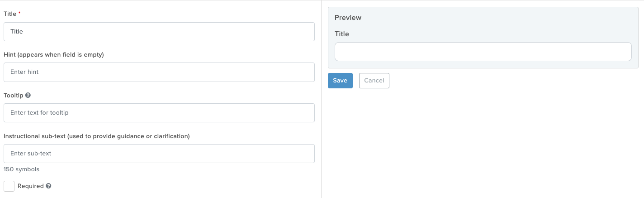Screen dimensions: 644x198
Task: Click the help icon beside Required
Action: [48, 186]
